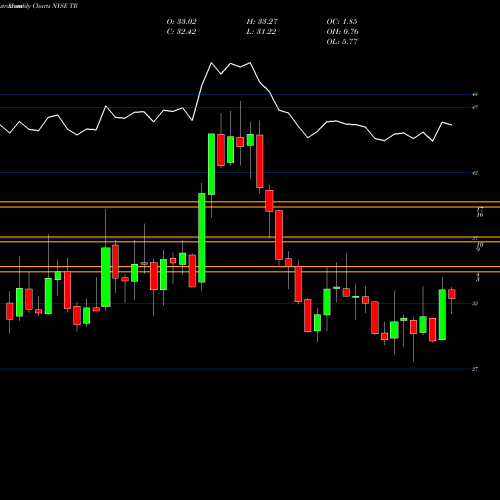Image resolution: width=500 pixels, height=500 pixels.
Task: Click the 27 price axis label
Action: (x=475, y=369)
